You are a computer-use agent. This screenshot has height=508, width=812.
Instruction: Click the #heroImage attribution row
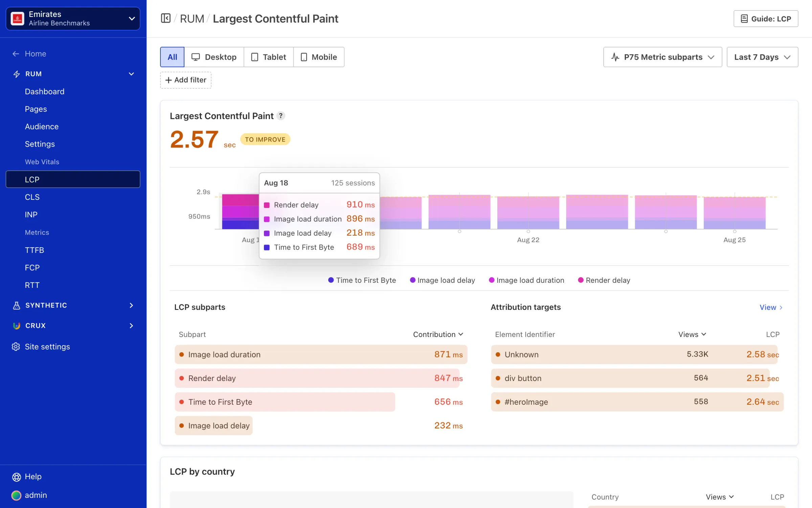(637, 402)
